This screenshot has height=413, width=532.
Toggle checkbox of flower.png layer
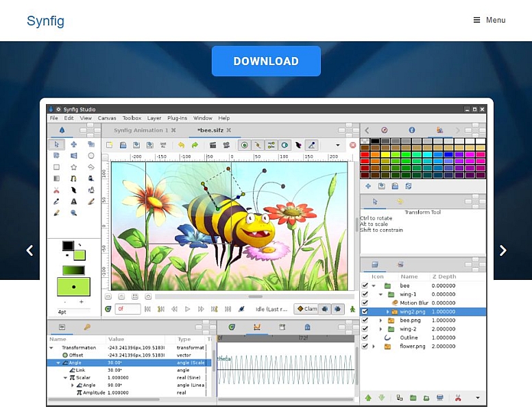click(x=365, y=346)
